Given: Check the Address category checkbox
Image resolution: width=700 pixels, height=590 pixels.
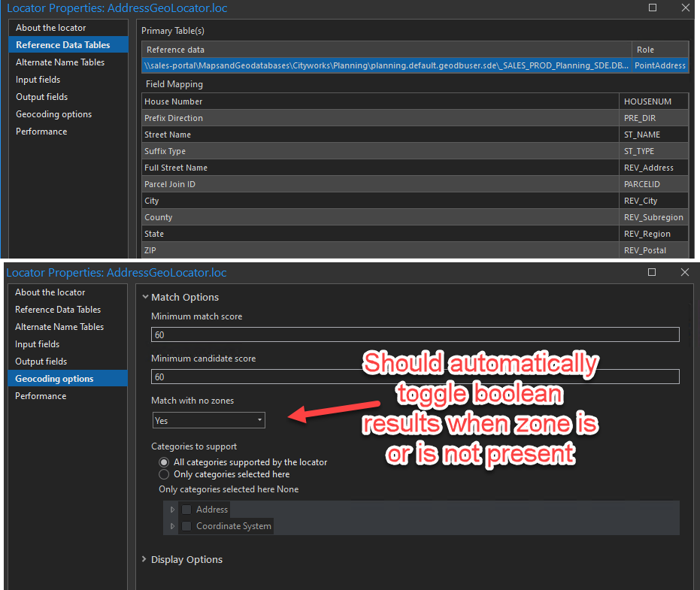Looking at the screenshot, I should pos(186,509).
